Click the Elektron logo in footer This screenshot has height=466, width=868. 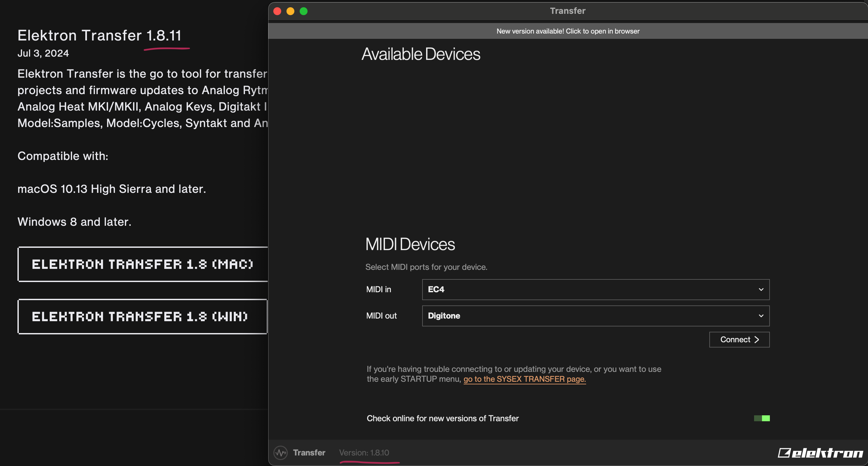[x=820, y=453]
